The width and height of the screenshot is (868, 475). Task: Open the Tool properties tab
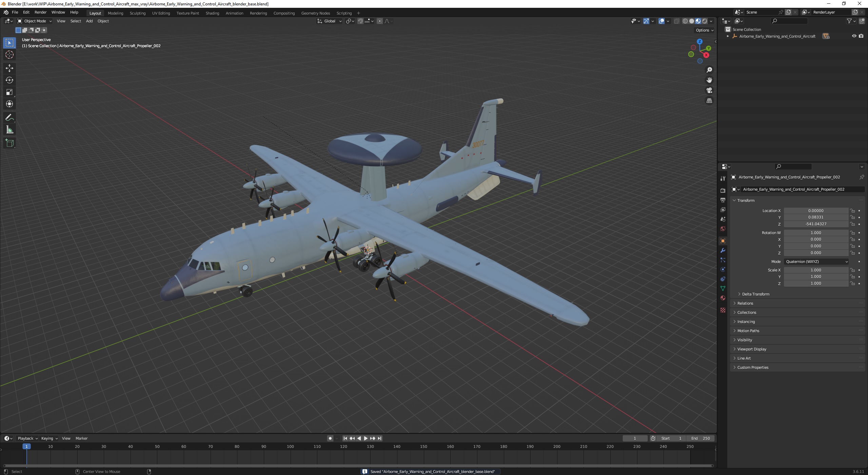tap(723, 178)
